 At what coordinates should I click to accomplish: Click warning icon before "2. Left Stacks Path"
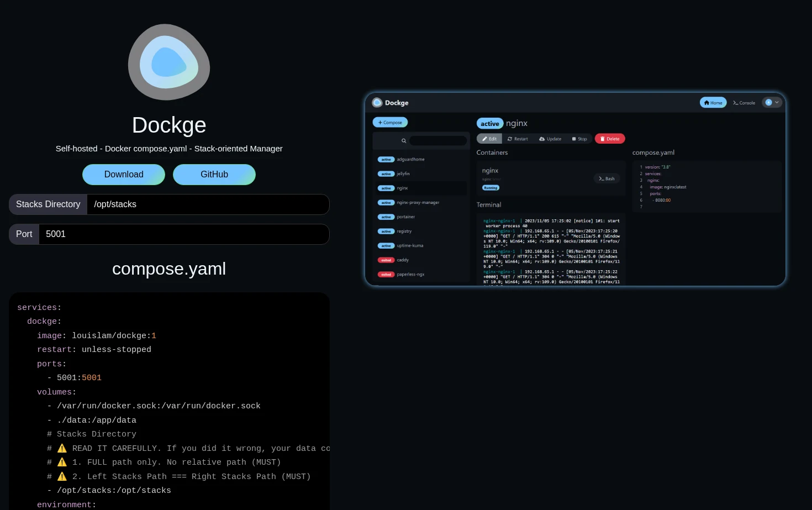[62, 476]
